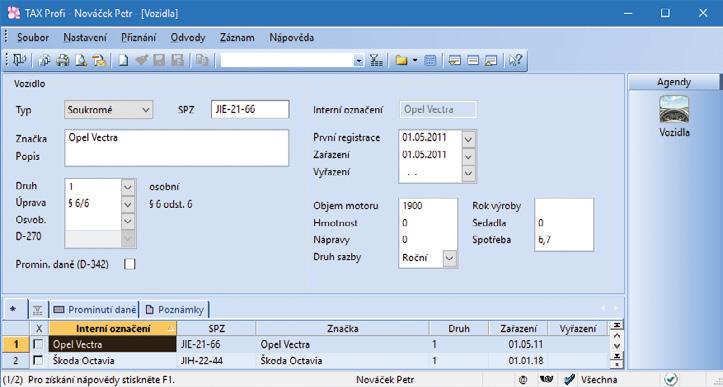The height and width of the screenshot is (387, 723).
Task: Click the 01.01.18 Zařazení cell
Action: pos(518,360)
